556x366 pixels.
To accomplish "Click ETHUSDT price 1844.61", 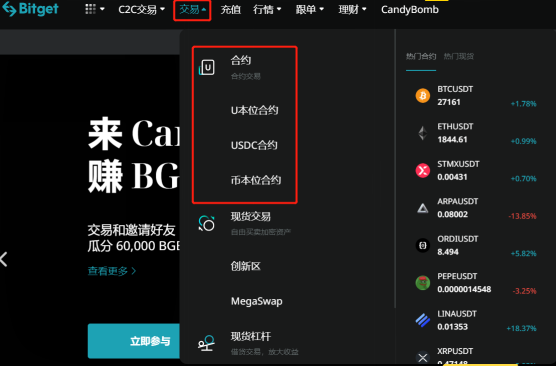I will [452, 139].
